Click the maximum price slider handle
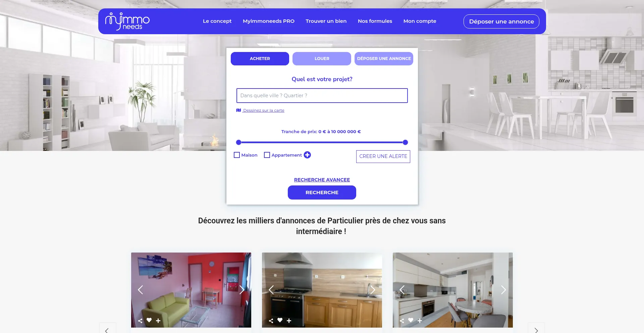 click(405, 143)
